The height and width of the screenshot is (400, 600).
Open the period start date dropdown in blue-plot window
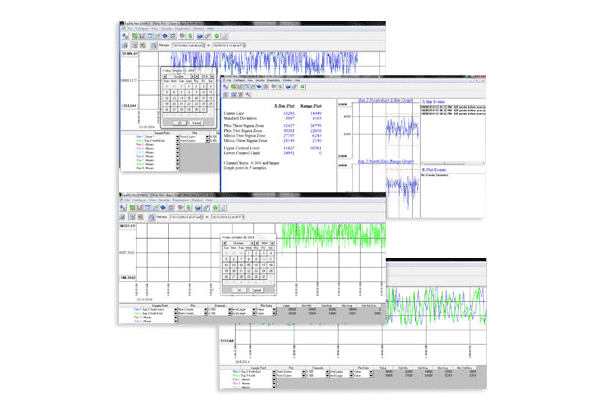point(204,46)
